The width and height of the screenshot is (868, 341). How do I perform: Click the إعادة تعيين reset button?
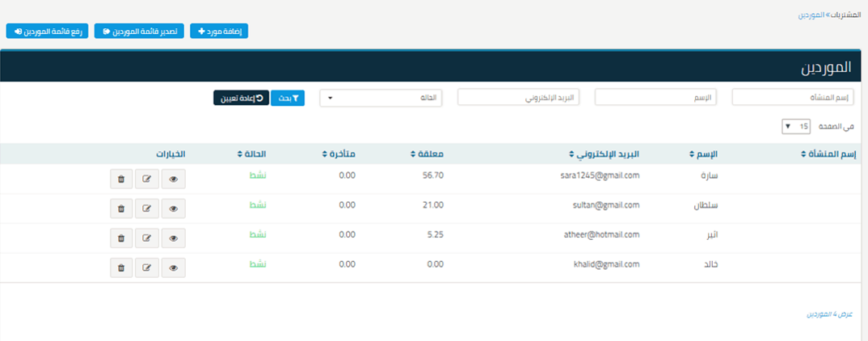coord(240,98)
